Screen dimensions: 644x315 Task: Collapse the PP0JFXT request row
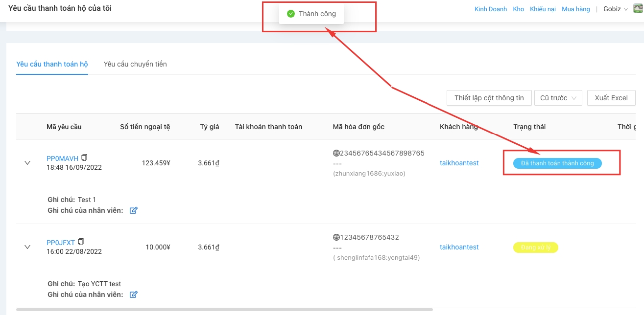tap(27, 247)
